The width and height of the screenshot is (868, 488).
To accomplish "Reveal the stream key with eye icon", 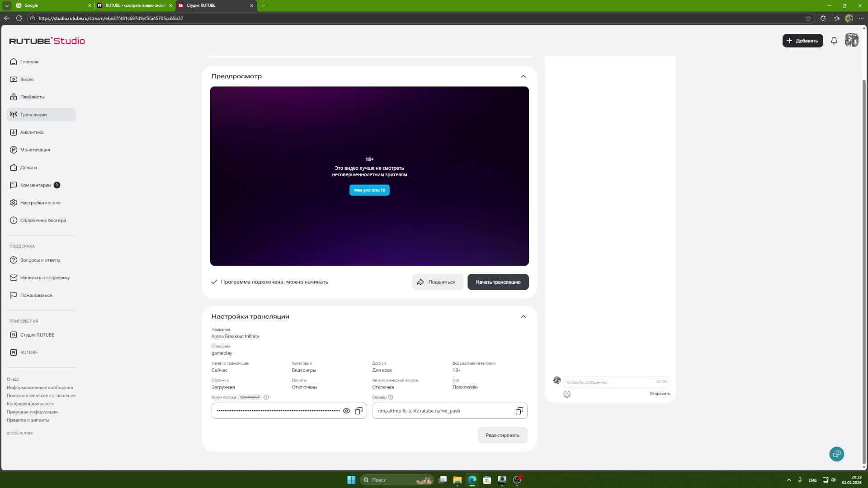I will (x=346, y=411).
